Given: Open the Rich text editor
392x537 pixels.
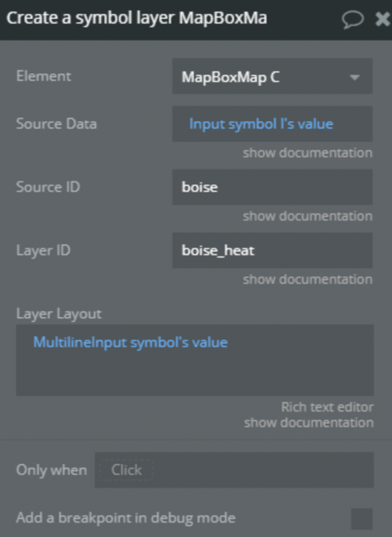Looking at the screenshot, I should point(327,407).
